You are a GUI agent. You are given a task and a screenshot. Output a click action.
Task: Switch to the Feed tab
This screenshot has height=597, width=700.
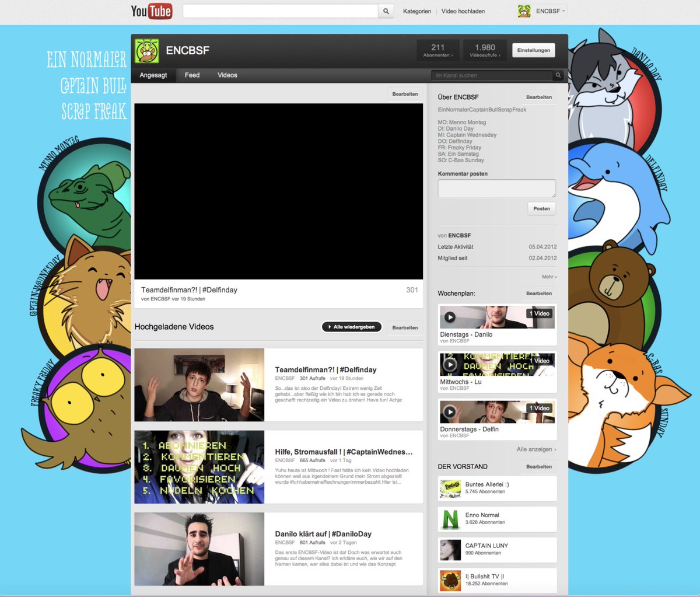click(x=192, y=75)
